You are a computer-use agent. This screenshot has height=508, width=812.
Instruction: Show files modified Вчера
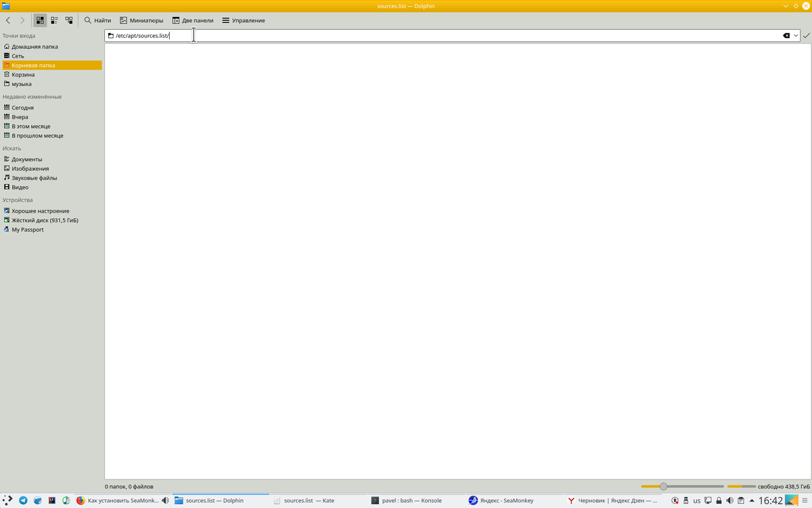(51, 117)
